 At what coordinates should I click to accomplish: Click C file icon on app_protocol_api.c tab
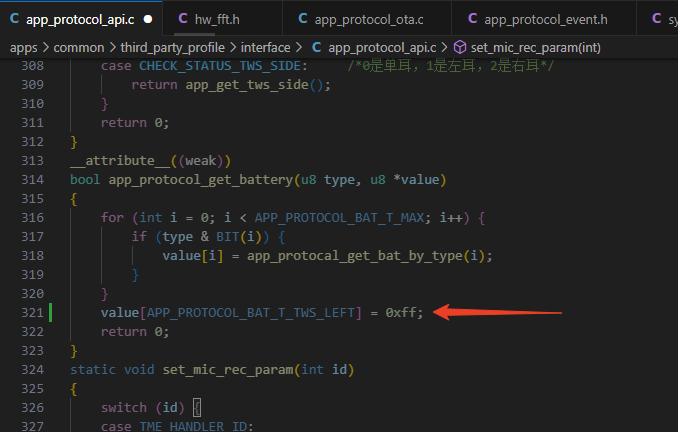pyautogui.click(x=14, y=19)
